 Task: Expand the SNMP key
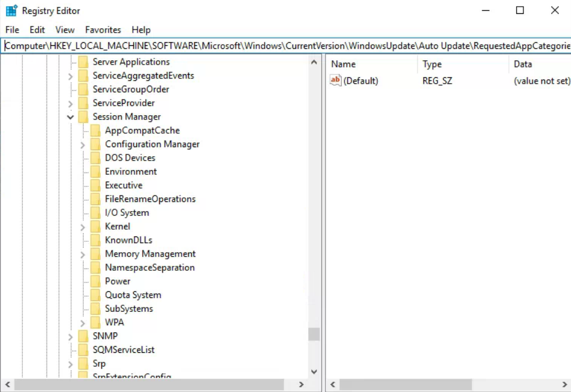coord(71,337)
